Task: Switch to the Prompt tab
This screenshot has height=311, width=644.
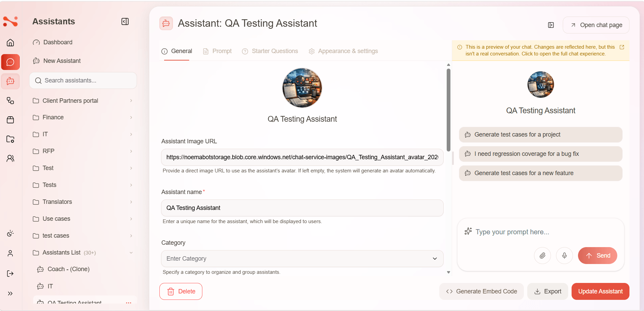Action: pos(217,51)
